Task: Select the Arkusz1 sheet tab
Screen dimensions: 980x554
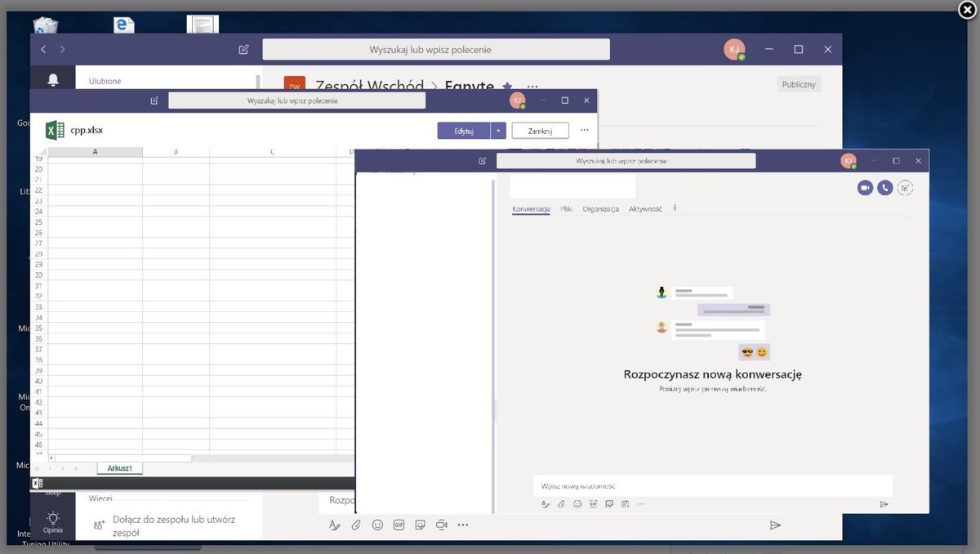Action: click(x=119, y=467)
